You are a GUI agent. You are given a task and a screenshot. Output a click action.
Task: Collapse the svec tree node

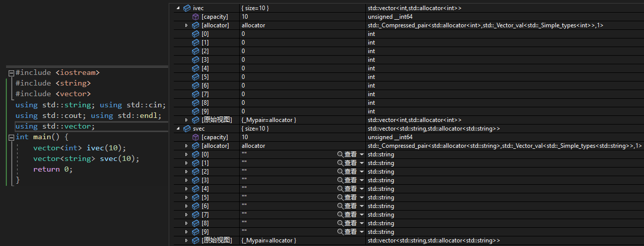178,129
